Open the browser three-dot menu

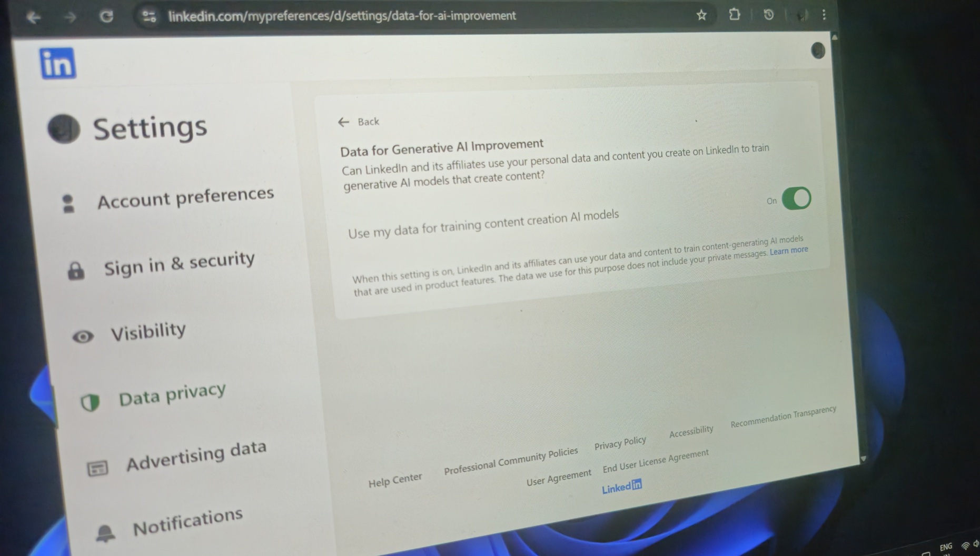point(824,15)
